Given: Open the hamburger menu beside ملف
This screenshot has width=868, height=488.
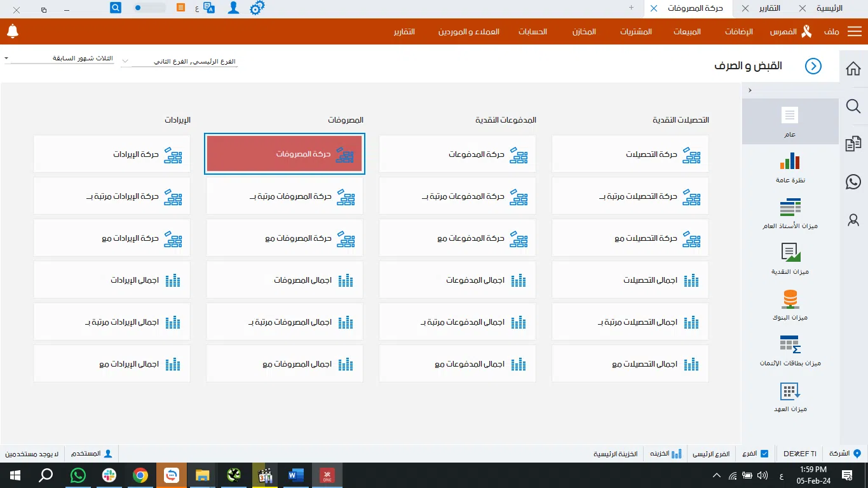Looking at the screenshot, I should click(x=855, y=32).
